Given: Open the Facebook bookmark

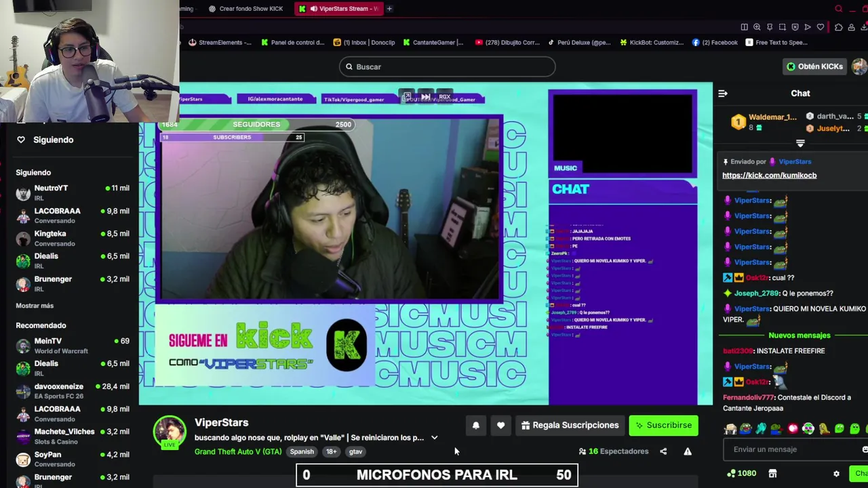Looking at the screenshot, I should pyautogui.click(x=715, y=42).
